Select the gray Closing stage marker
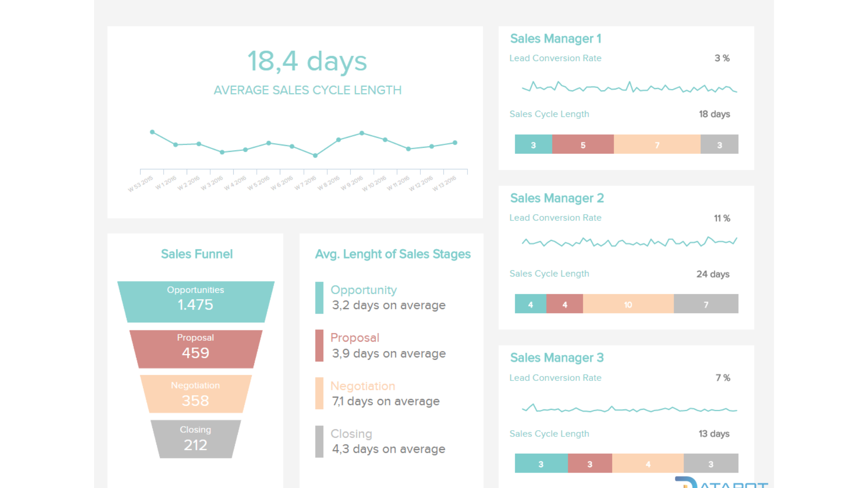Viewport: 868px width, 488px height. (319, 441)
